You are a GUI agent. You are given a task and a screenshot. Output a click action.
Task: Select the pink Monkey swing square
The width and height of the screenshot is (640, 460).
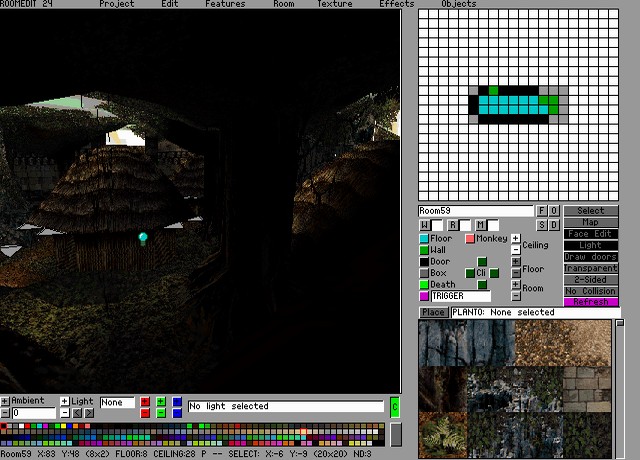pos(470,239)
